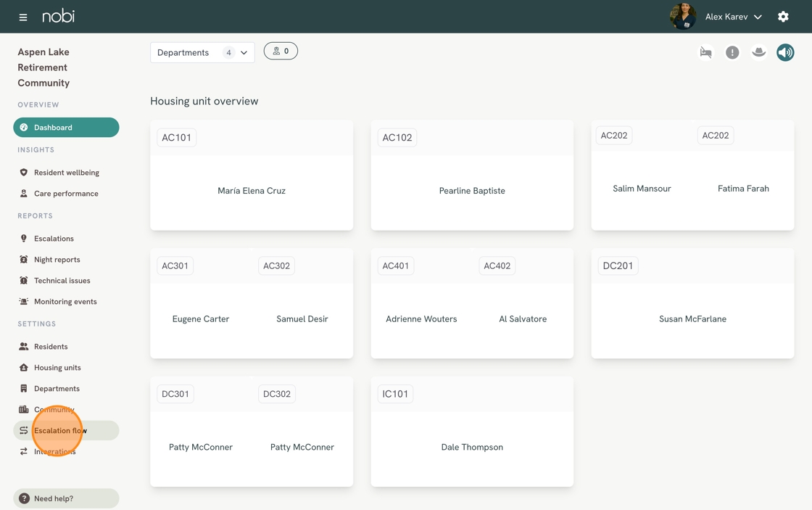
Task: Click the bulb icon beside Escalations
Action: [x=23, y=239]
